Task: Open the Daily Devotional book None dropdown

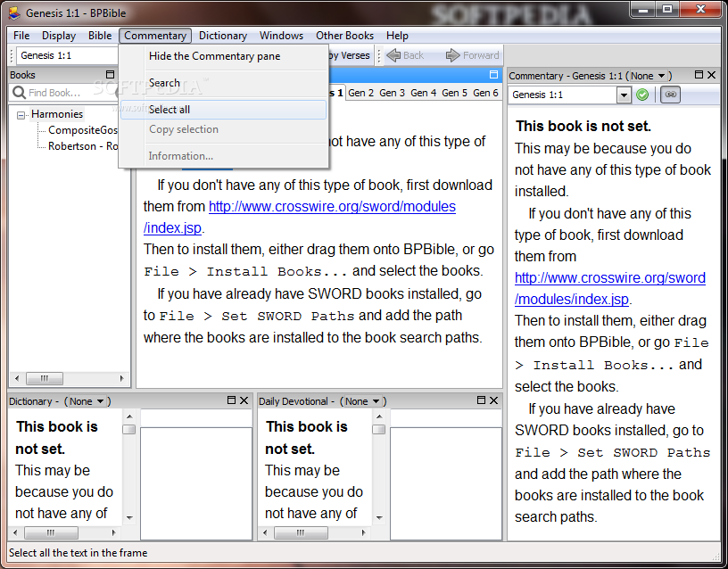Action: click(362, 401)
